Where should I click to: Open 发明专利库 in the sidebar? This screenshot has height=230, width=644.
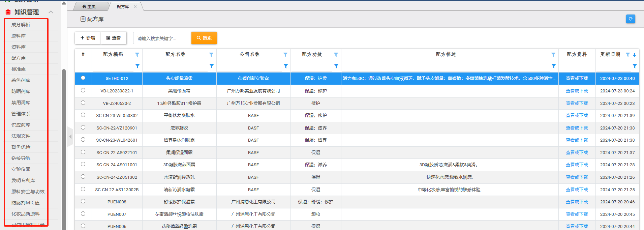(x=23, y=180)
